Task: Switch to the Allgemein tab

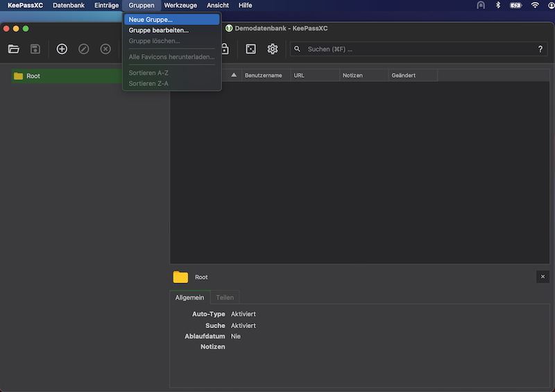Action: tap(189, 298)
